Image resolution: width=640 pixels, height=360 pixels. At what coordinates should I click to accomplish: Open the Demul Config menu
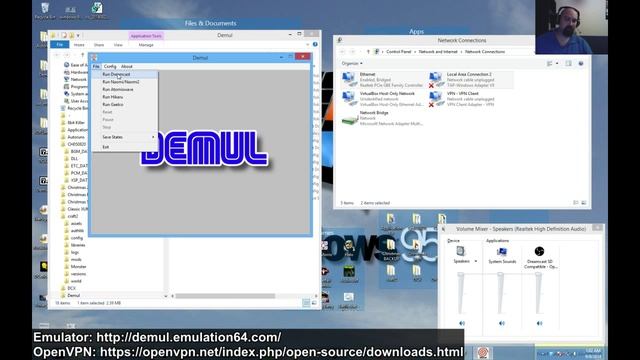110,66
